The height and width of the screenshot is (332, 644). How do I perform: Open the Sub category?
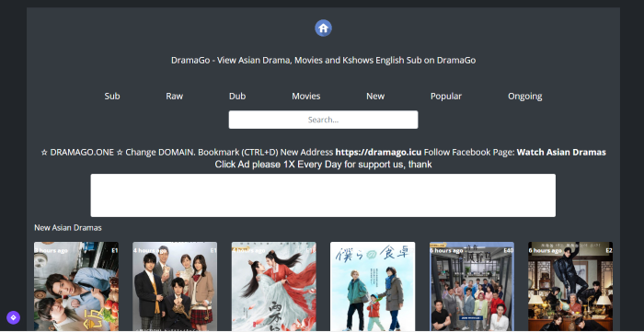click(x=112, y=96)
